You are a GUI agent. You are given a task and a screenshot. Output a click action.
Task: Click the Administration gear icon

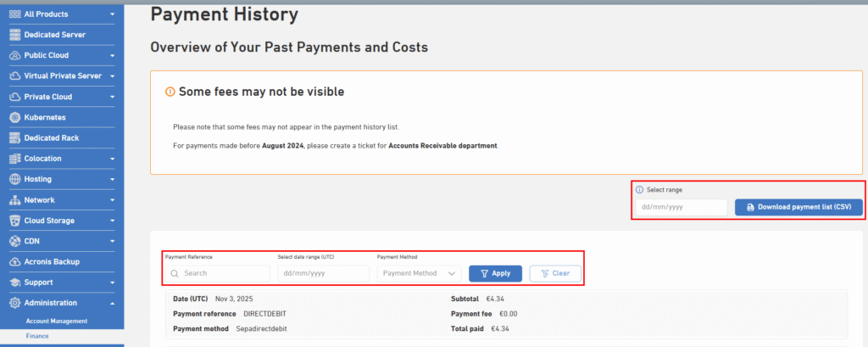14,303
